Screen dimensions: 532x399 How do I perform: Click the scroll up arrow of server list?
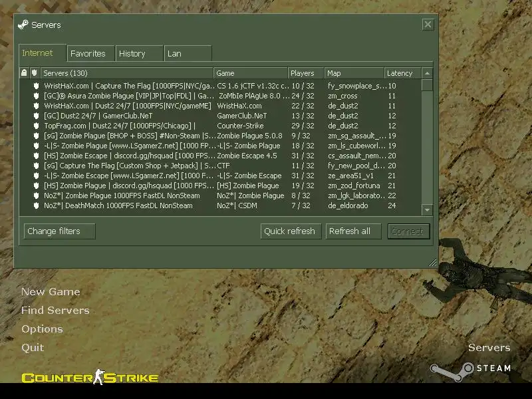pyautogui.click(x=427, y=73)
